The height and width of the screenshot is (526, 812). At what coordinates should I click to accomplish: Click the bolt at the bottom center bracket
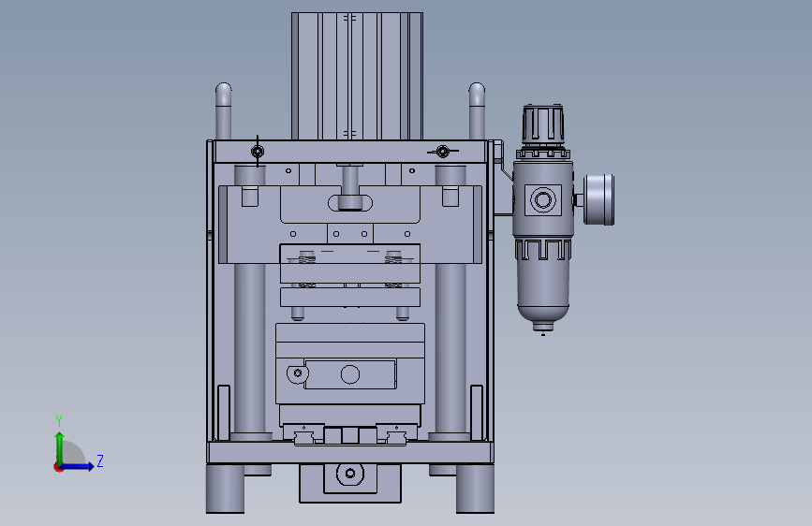(350, 474)
